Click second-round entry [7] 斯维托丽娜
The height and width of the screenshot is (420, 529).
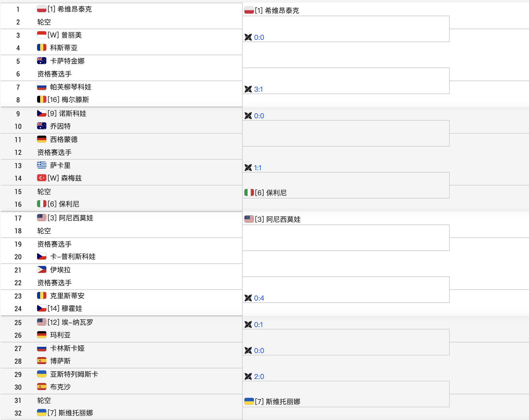277,401
